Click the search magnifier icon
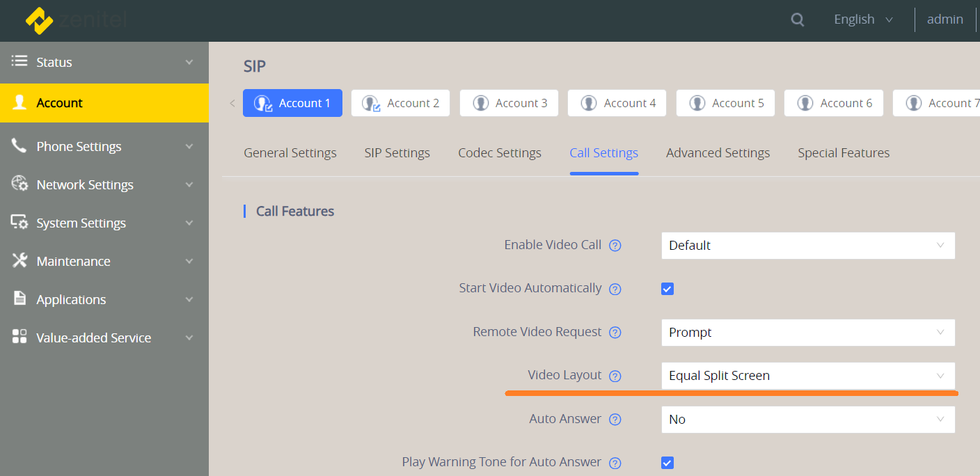Screen dimensions: 980x476 click(x=798, y=19)
